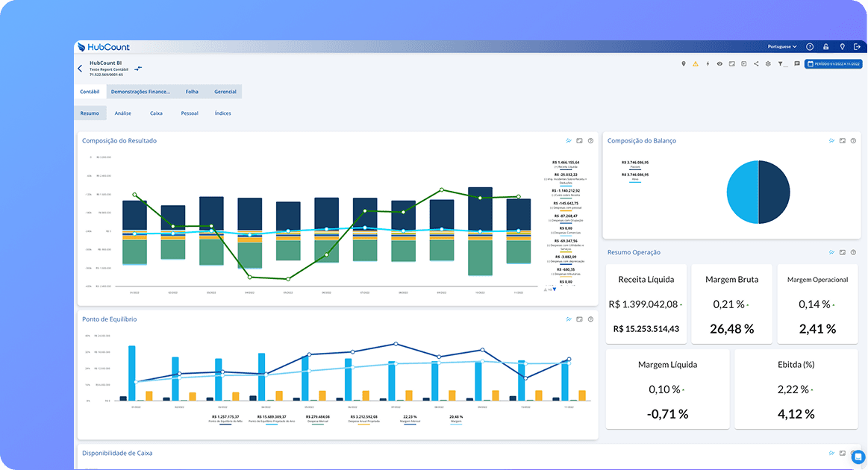Click the yellow warning triangle icon
The width and height of the screenshot is (868, 470).
coord(696,64)
